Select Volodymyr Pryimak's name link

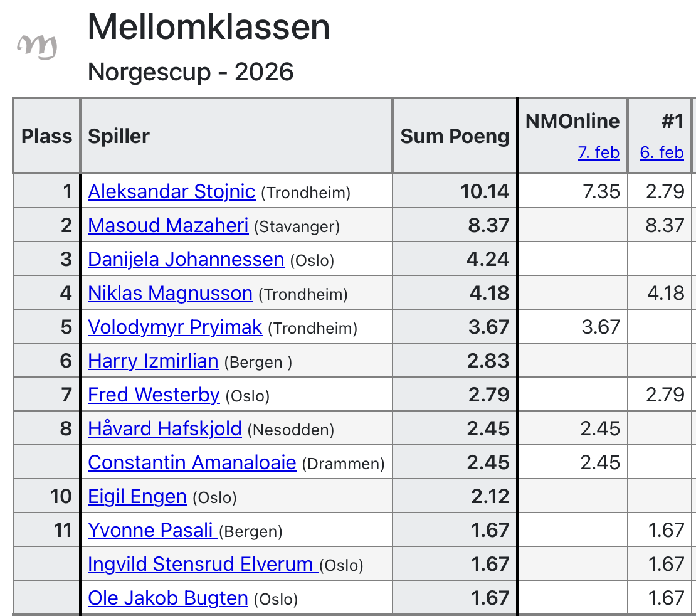[175, 327]
